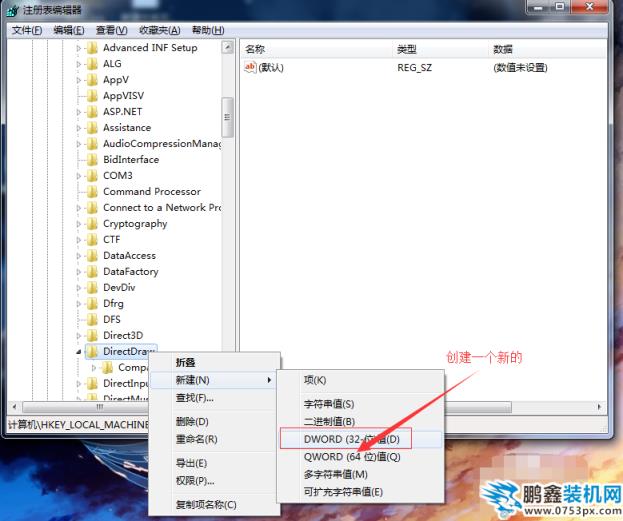Expand the Cryptography key

pos(79,224)
